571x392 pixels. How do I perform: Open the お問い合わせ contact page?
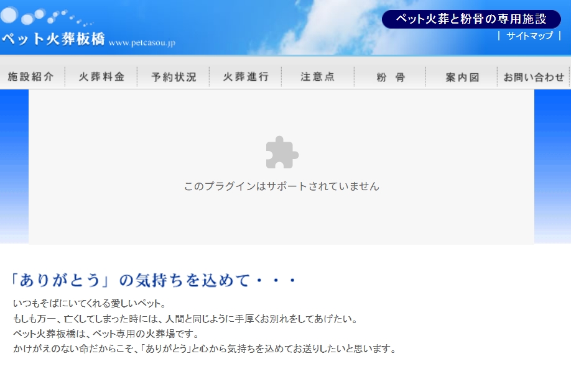coord(534,77)
